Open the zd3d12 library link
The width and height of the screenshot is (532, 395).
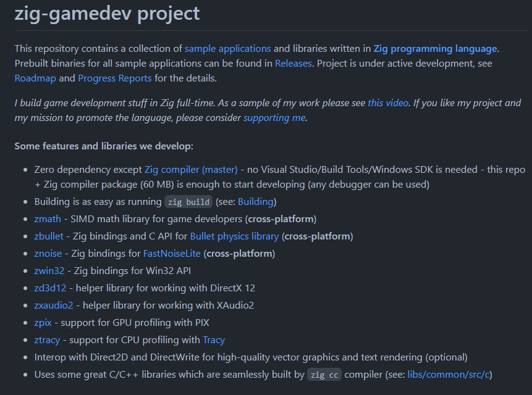coord(50,288)
